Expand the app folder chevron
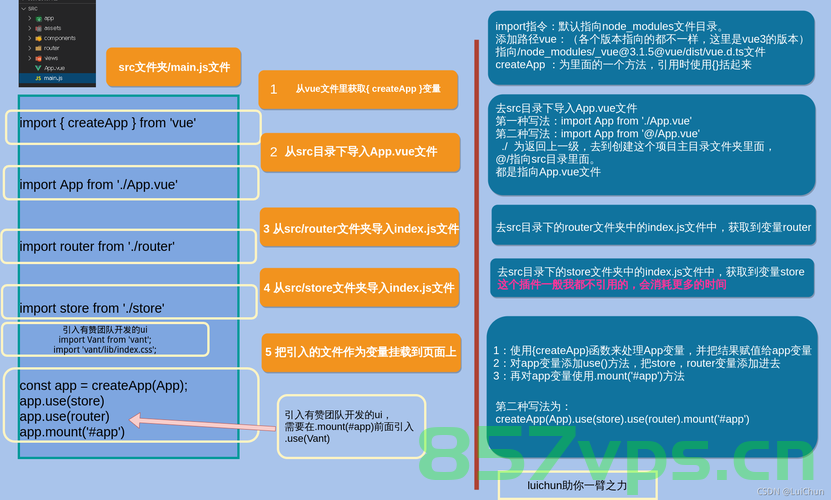This screenshot has height=500, width=831. [30, 19]
